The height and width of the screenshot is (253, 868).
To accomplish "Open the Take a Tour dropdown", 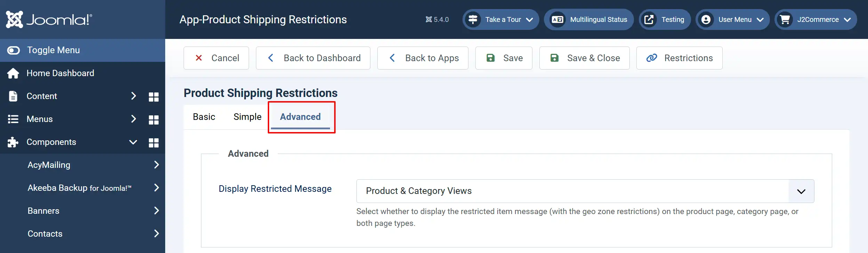I will (501, 19).
